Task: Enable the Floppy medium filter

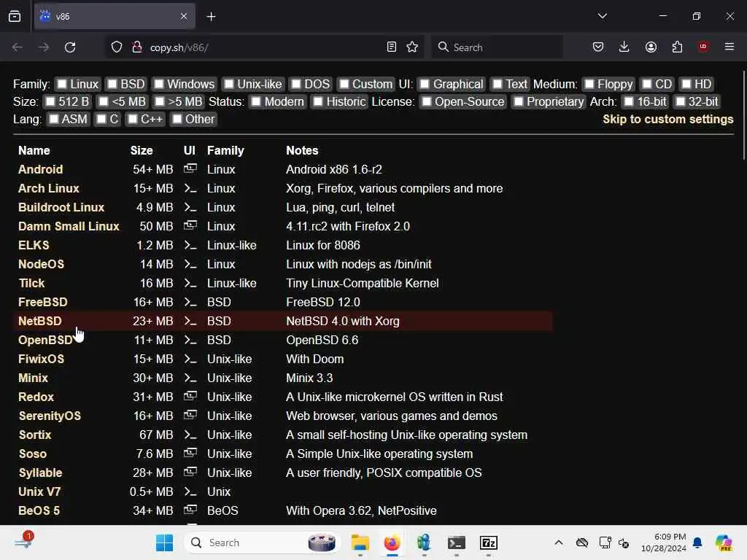Action: pos(589,84)
